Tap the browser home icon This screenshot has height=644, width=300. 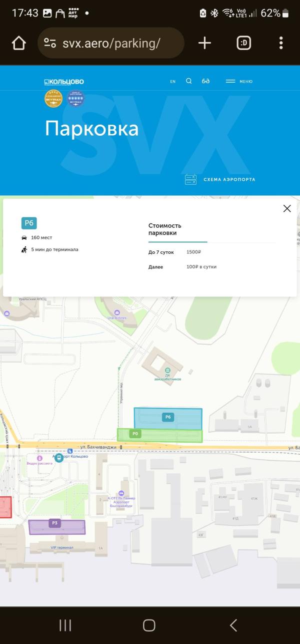[x=19, y=44]
